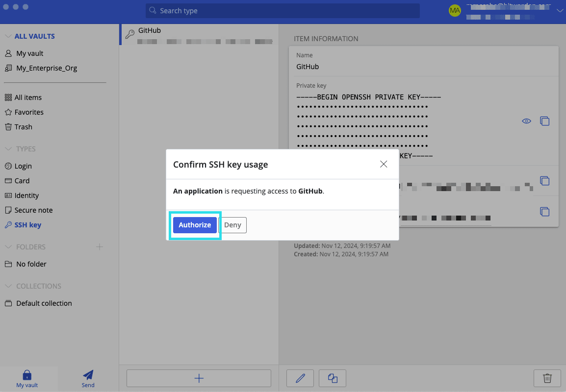Image resolution: width=566 pixels, height=392 pixels.
Task: Copy the private key to clipboard
Action: click(x=544, y=121)
